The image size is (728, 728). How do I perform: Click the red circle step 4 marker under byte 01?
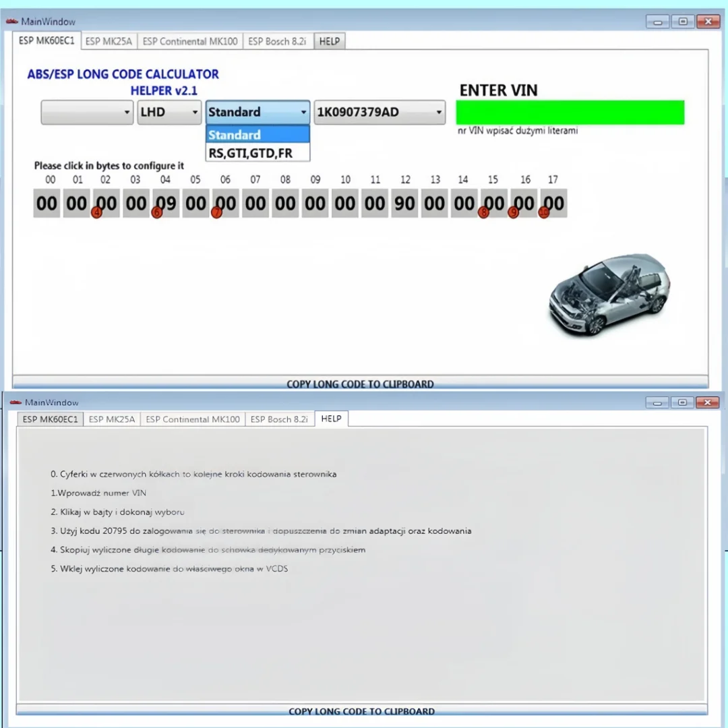coord(96,212)
